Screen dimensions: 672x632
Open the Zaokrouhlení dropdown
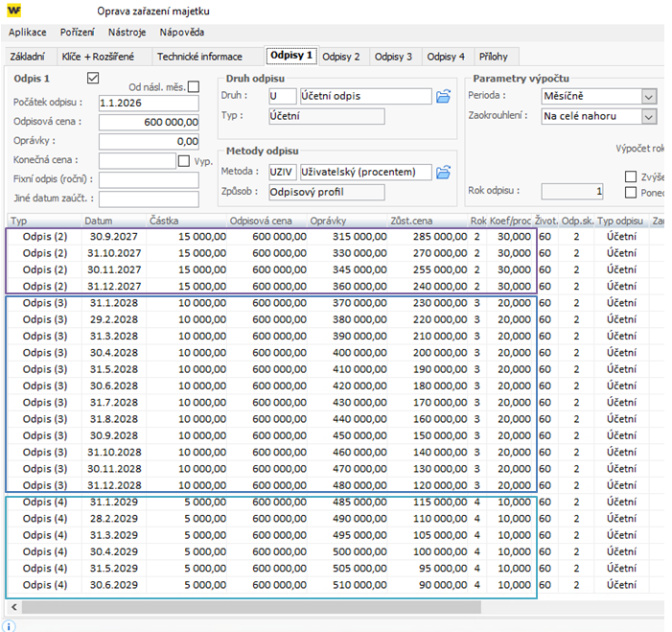click(649, 116)
